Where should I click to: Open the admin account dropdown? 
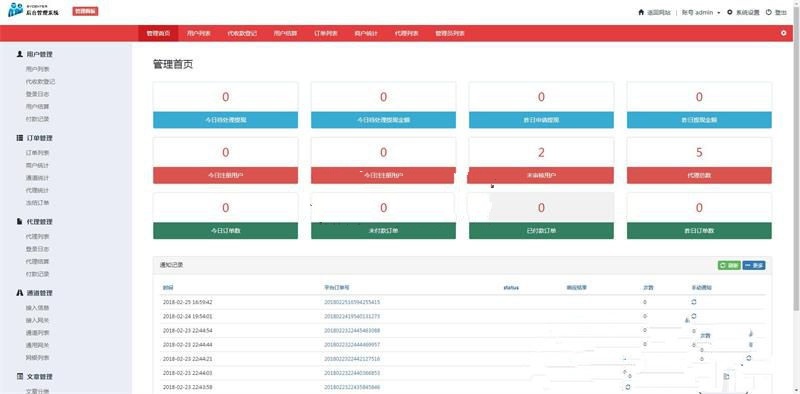pyautogui.click(x=701, y=12)
